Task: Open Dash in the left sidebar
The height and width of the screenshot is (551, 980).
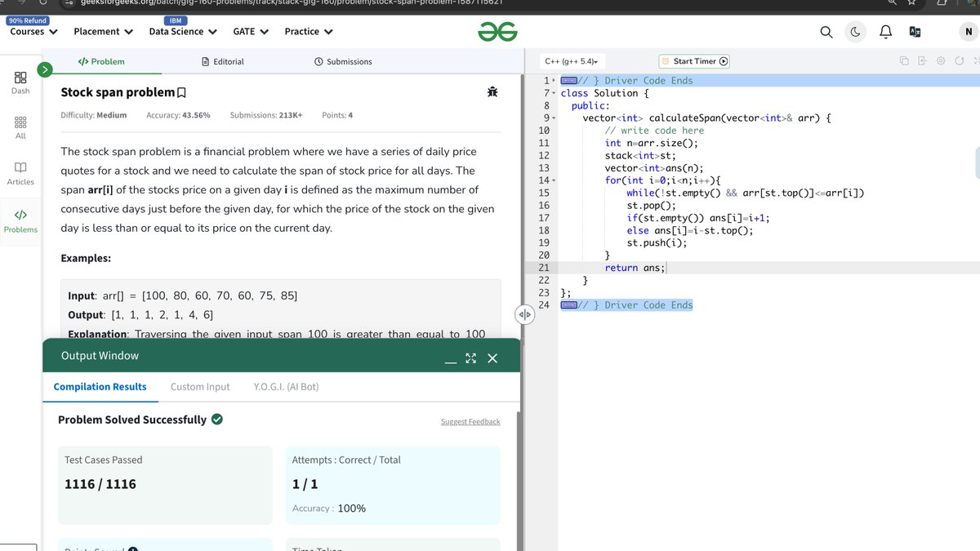Action: tap(20, 82)
